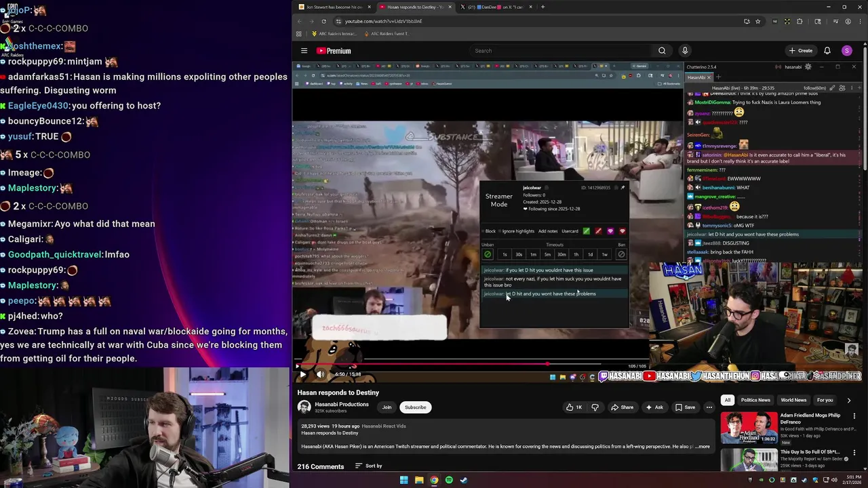This screenshot has width=868, height=488.
Task: Open YouTube notifications bell
Action: (x=827, y=51)
